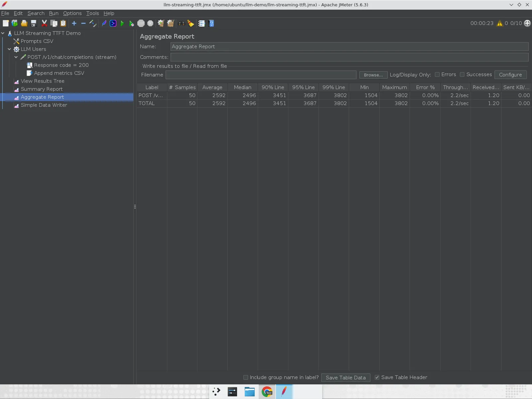The image size is (532, 399).
Task: Open the settings sliders taskbar app
Action: [232, 392]
